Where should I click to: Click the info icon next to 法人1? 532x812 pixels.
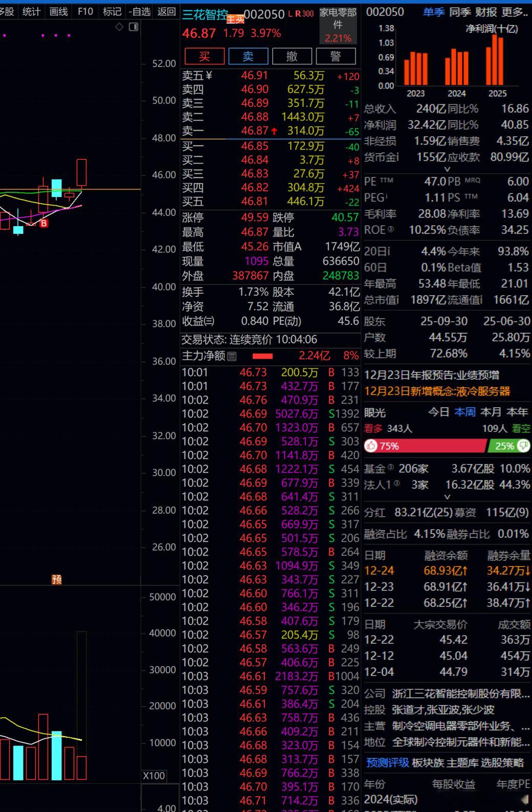396,483
